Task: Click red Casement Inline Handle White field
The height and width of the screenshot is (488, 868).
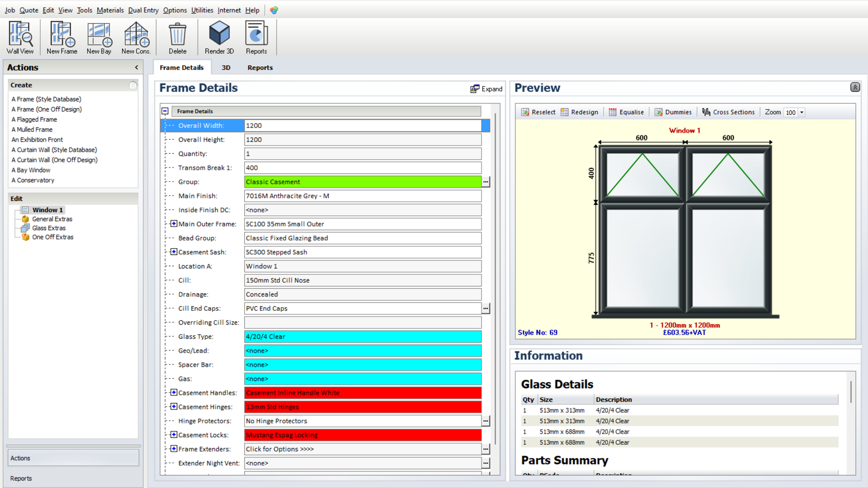Action: [x=363, y=393]
